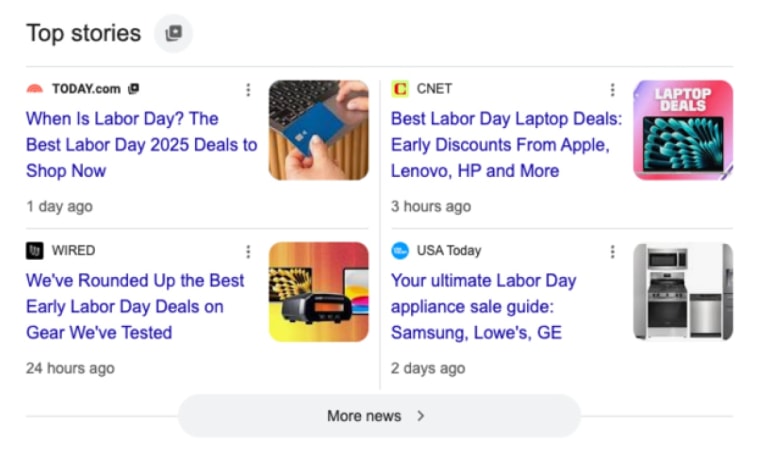Open three-dot menu for the USA Today story
Viewport: 760px width, 471px height.
[613, 252]
